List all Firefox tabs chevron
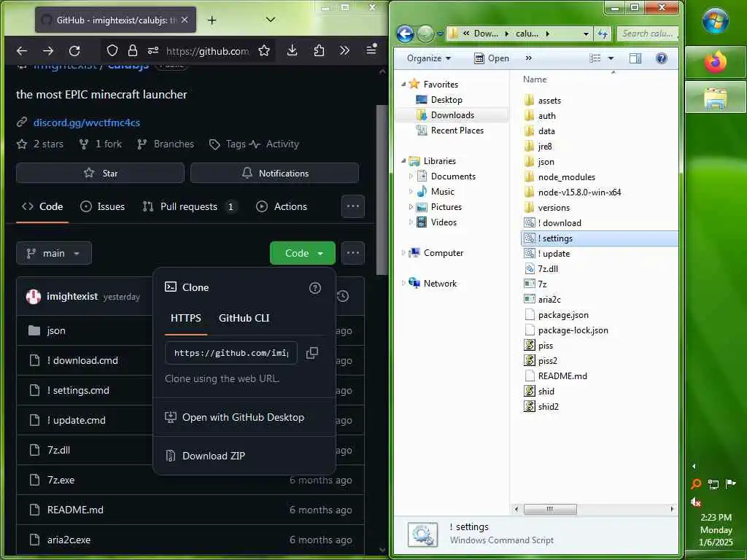The height and width of the screenshot is (560, 747). point(271,20)
